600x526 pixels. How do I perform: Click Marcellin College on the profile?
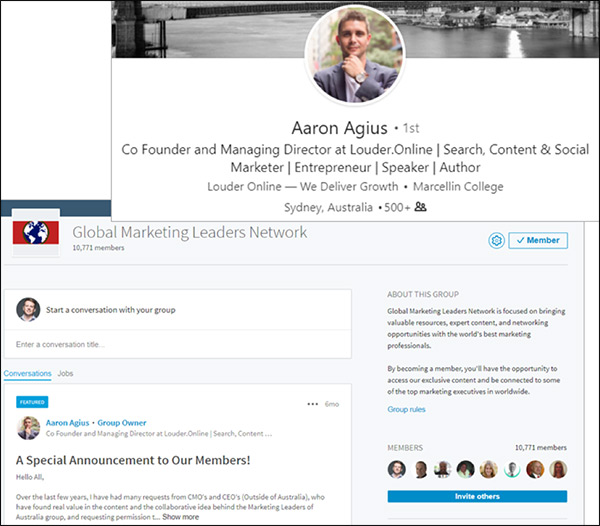(x=458, y=187)
